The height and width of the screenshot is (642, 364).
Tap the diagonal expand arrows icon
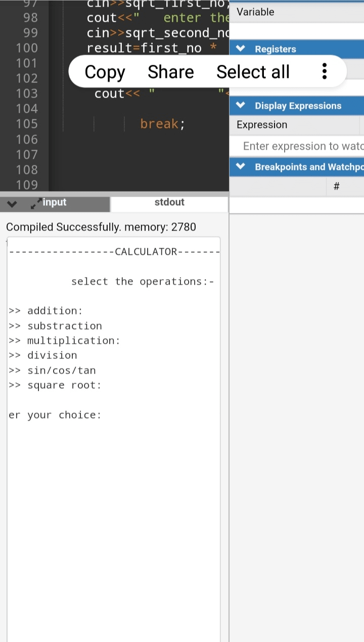[35, 203]
